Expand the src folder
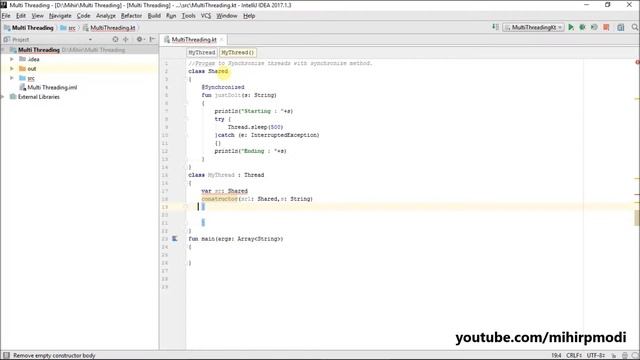Screen dimensions: 640x360 12,78
